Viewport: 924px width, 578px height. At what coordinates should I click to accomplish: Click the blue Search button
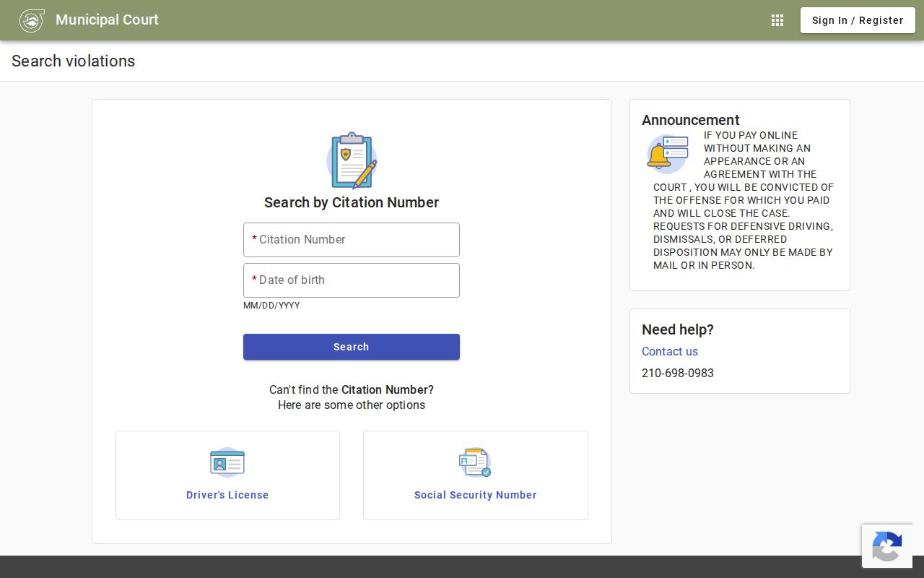tap(352, 347)
